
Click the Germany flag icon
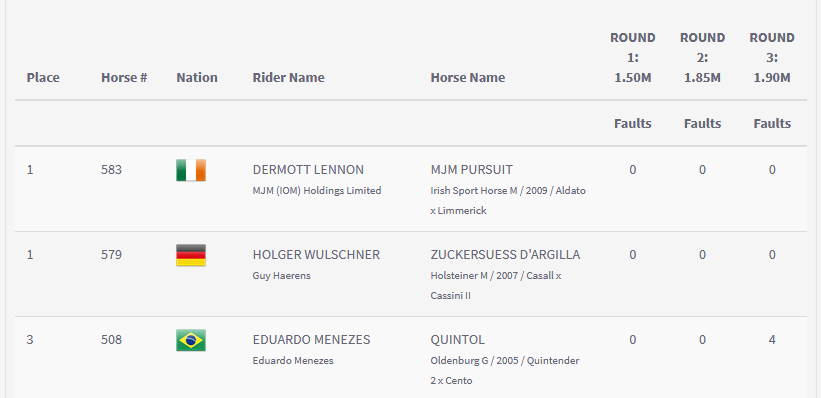pyautogui.click(x=191, y=255)
